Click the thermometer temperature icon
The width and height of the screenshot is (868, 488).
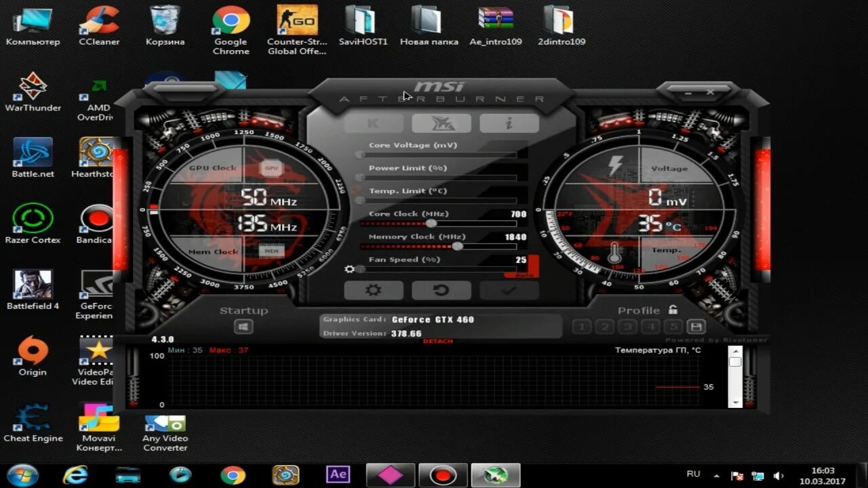point(615,252)
